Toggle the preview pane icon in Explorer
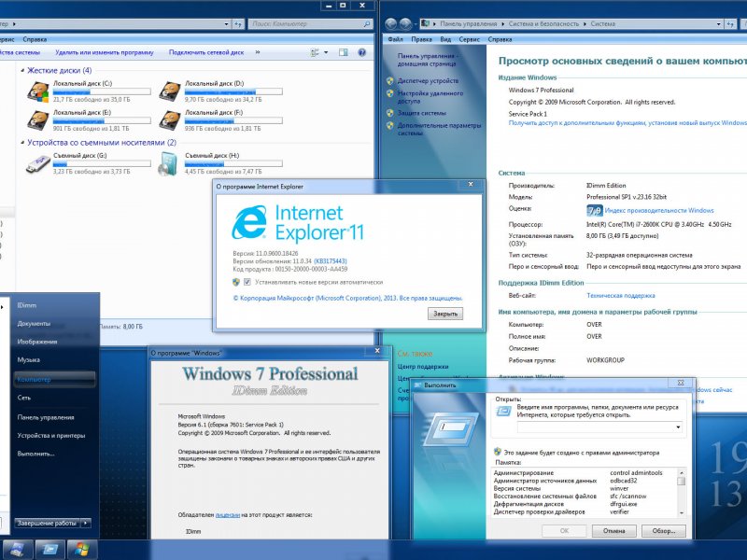 coord(343,52)
